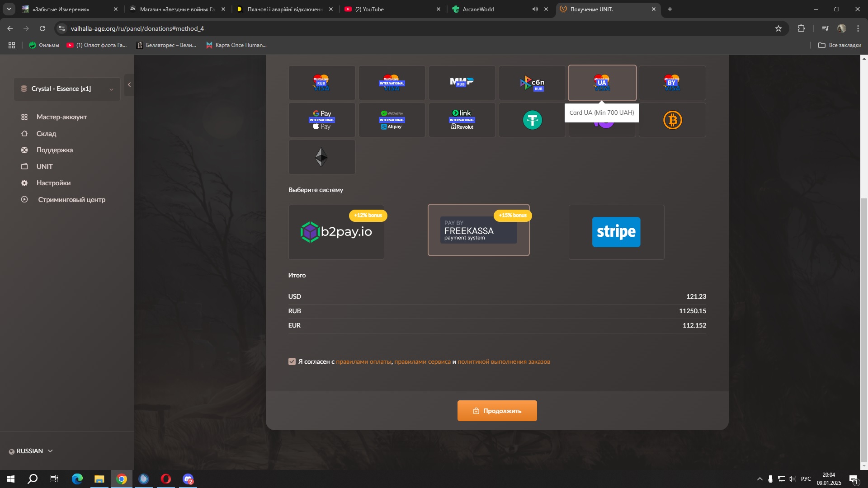The height and width of the screenshot is (488, 868).
Task: Open the правилами оплаты link
Action: coord(363,361)
